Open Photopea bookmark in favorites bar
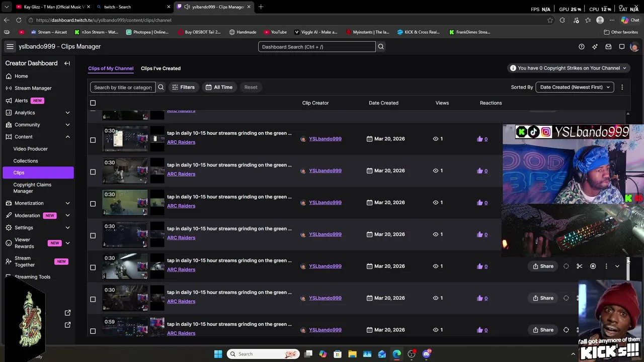The height and width of the screenshot is (362, 644). [x=147, y=32]
